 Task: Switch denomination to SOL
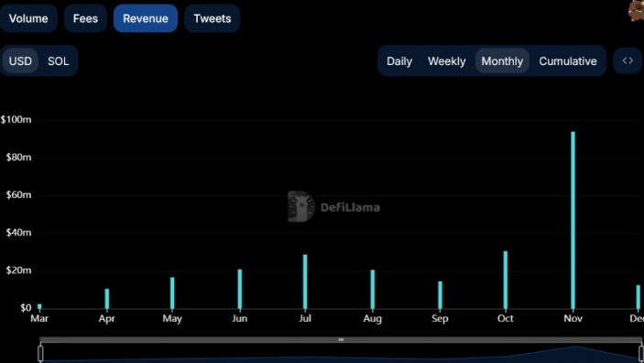coord(59,61)
